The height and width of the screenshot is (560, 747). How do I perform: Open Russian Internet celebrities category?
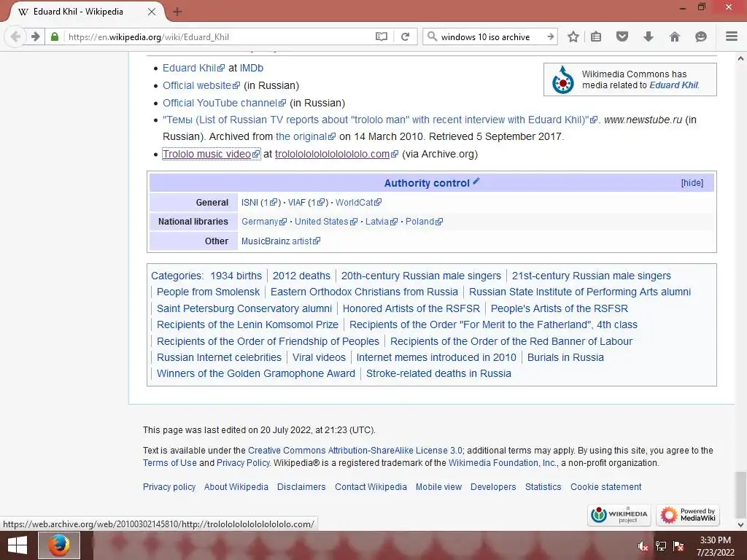click(x=219, y=357)
